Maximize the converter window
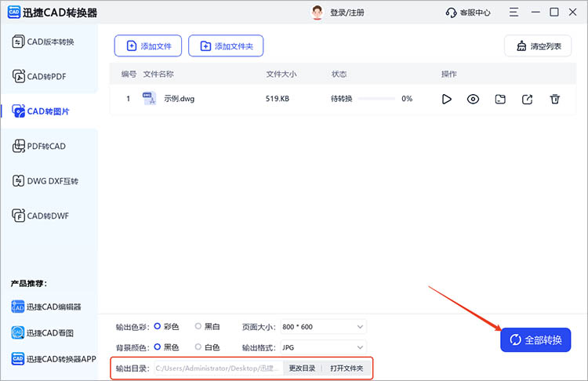 point(554,12)
